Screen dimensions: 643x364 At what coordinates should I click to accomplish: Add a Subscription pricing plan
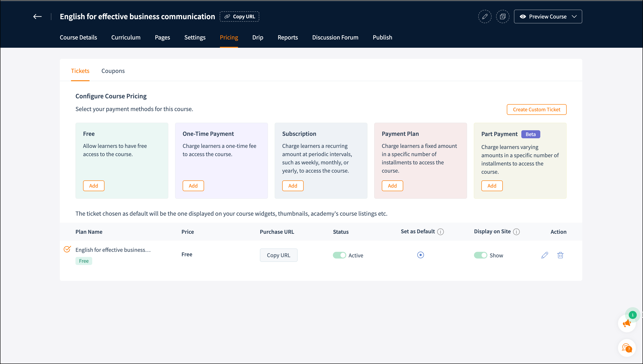click(293, 186)
